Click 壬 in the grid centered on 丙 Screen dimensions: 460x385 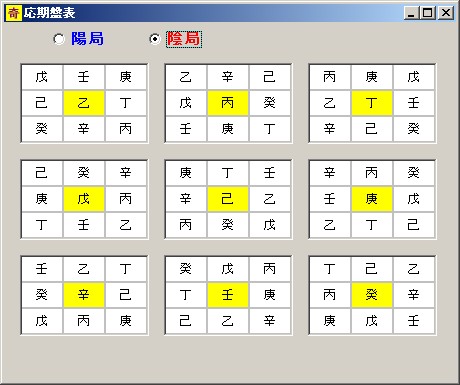[186, 129]
